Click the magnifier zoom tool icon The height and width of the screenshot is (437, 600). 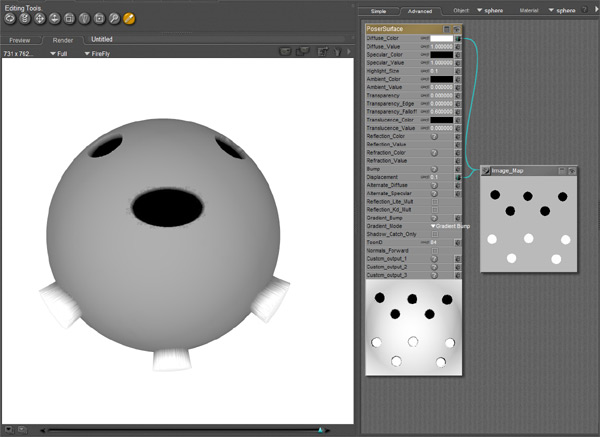click(x=115, y=18)
